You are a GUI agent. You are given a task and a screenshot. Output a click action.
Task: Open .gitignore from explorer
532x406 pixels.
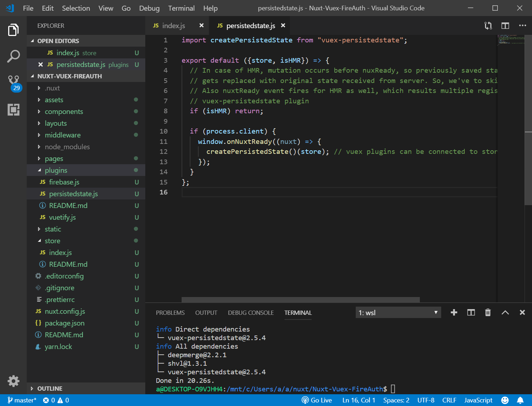click(x=86, y=288)
